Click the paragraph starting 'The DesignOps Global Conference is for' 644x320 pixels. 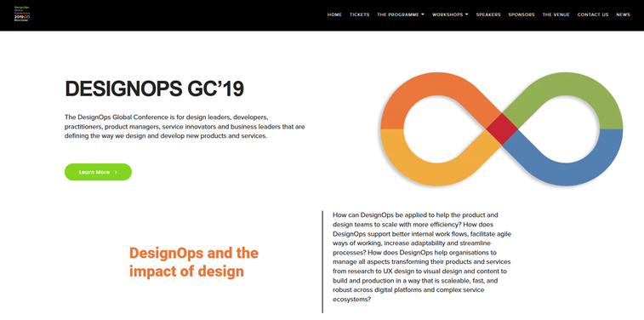pos(185,127)
